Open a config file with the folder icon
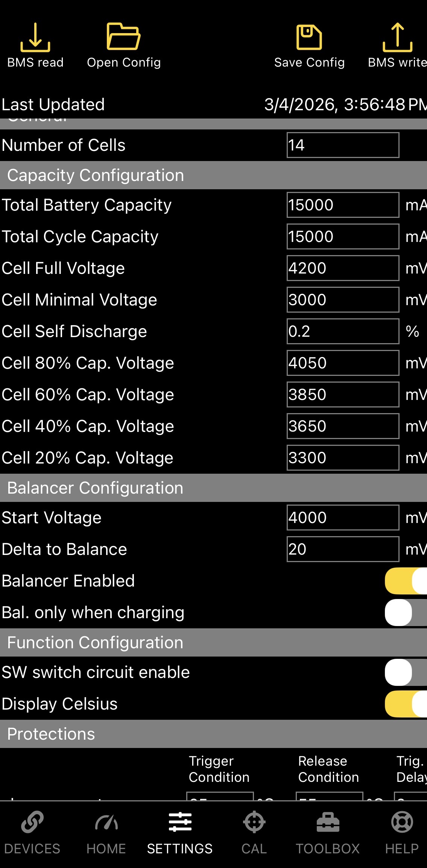This screenshot has height=868, width=427. [123, 36]
